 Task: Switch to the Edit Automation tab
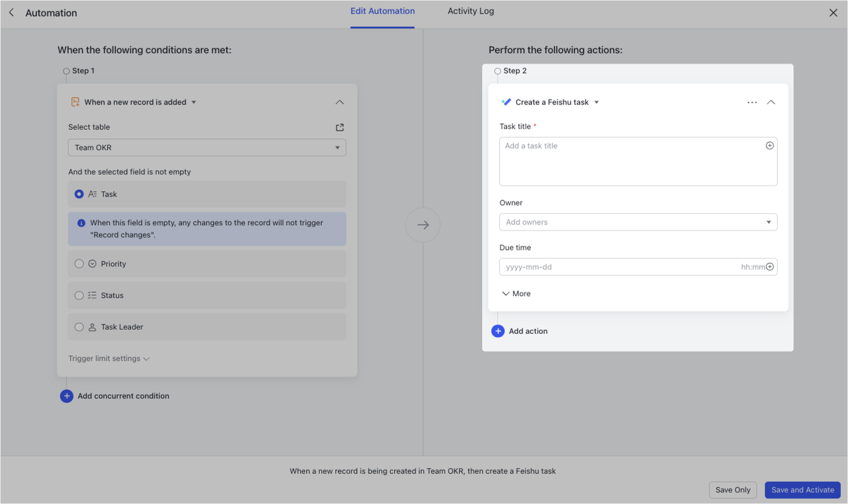(382, 11)
